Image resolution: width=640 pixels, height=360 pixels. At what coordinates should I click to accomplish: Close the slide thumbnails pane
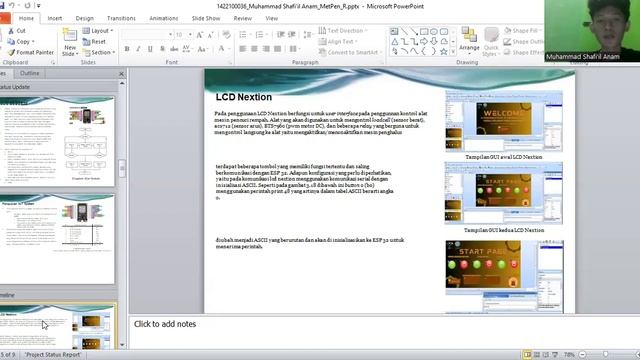click(x=121, y=74)
